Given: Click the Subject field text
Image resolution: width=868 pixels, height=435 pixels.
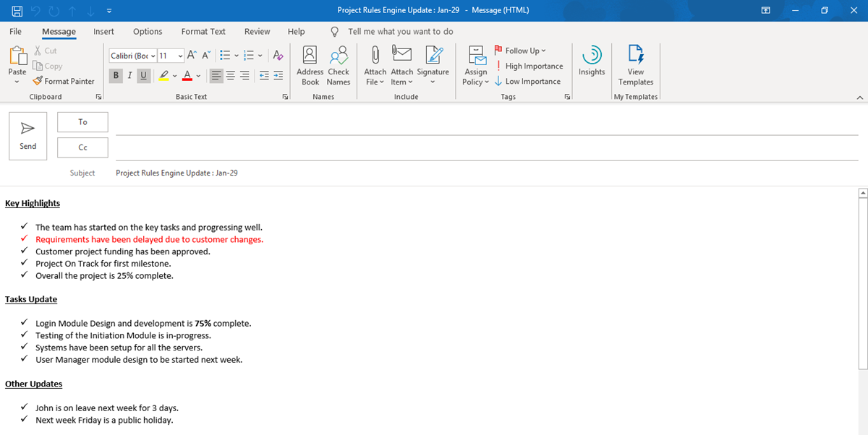Looking at the screenshot, I should pos(176,173).
